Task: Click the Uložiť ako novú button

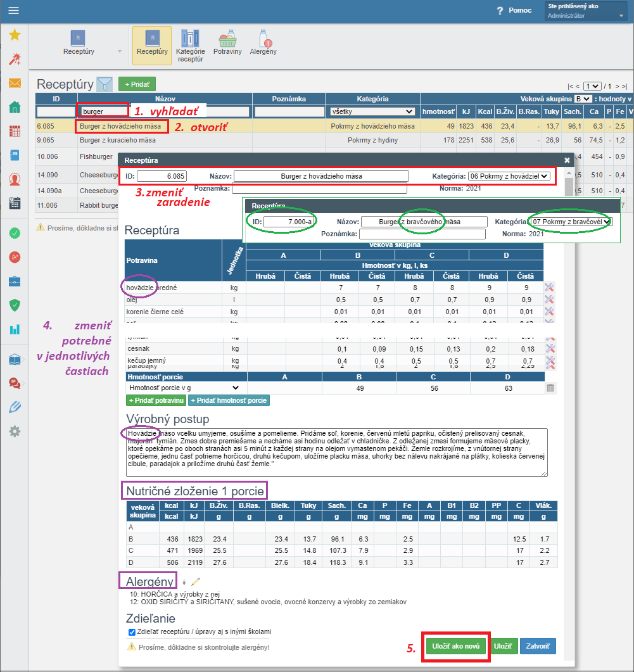Action: [x=455, y=646]
